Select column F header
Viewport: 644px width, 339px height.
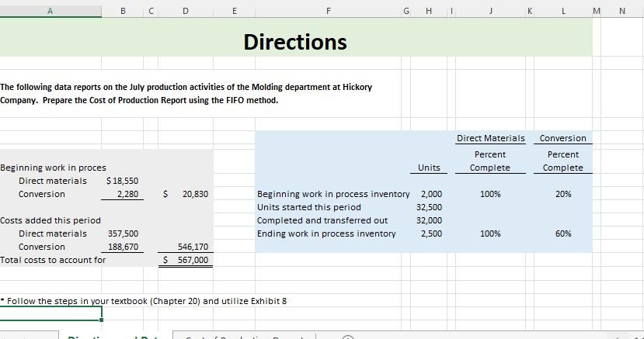tap(328, 12)
